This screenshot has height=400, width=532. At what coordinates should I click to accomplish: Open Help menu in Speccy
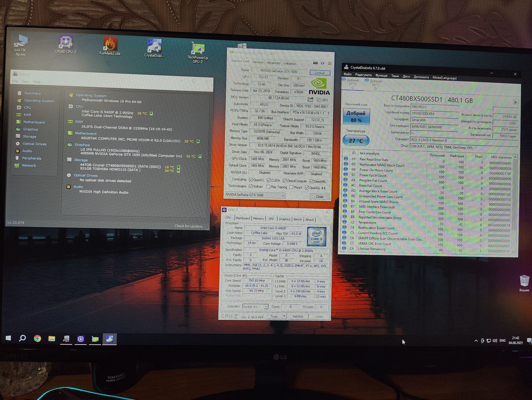pyautogui.click(x=37, y=82)
